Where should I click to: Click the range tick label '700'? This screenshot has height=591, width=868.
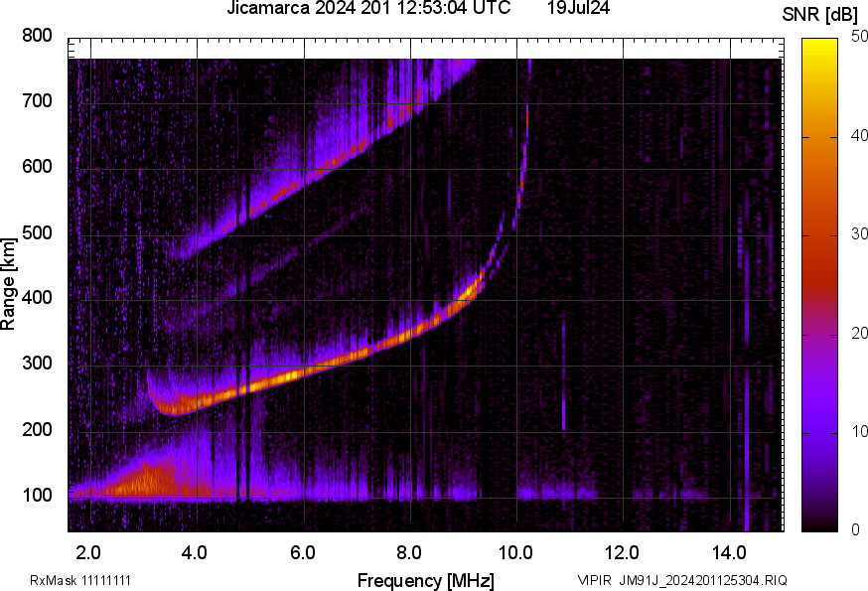coord(37,100)
